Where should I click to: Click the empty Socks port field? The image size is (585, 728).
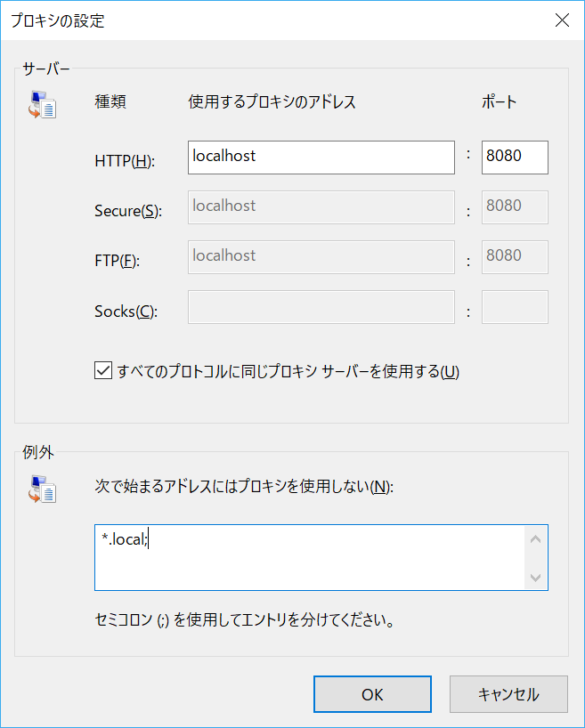[515, 306]
